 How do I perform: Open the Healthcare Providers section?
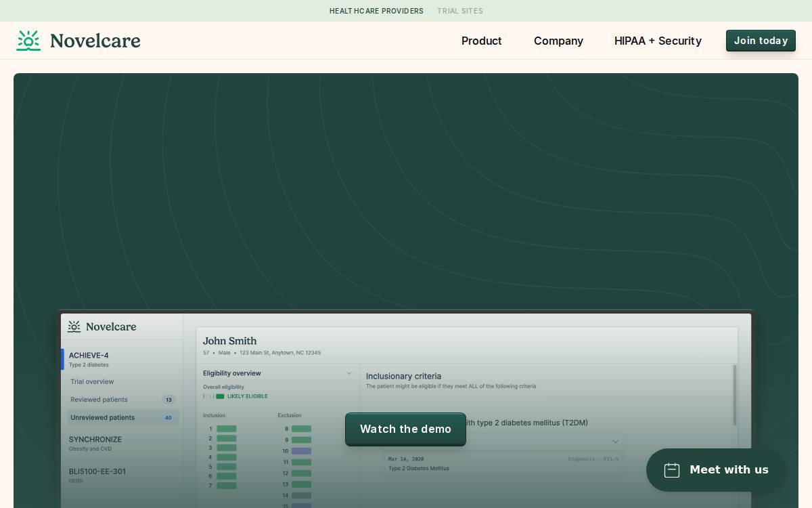(376, 11)
